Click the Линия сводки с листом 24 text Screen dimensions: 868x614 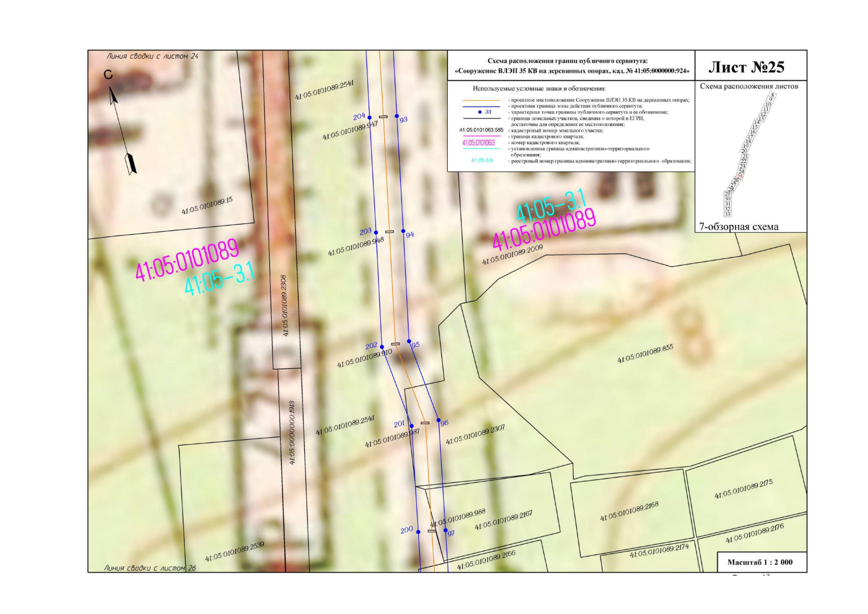click(152, 56)
